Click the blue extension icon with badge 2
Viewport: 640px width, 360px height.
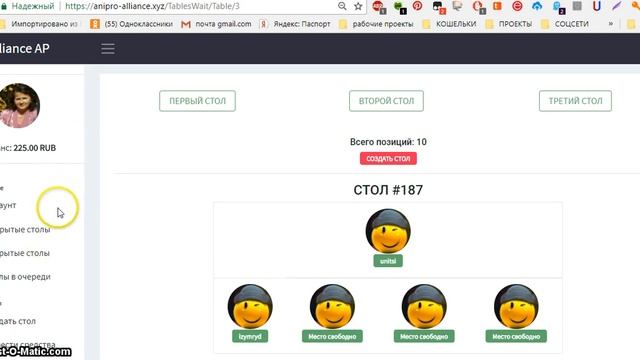558,7
